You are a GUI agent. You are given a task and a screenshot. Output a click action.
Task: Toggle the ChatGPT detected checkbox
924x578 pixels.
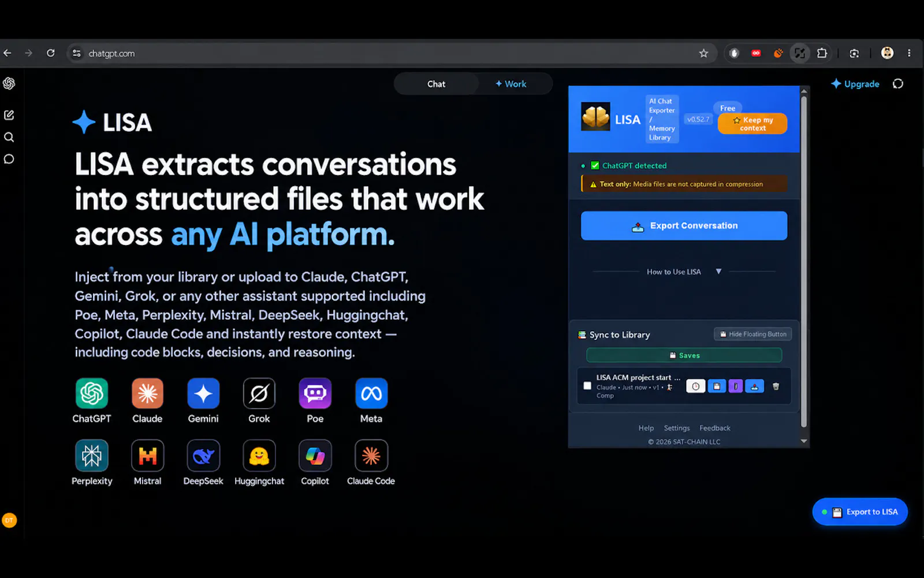coord(595,165)
